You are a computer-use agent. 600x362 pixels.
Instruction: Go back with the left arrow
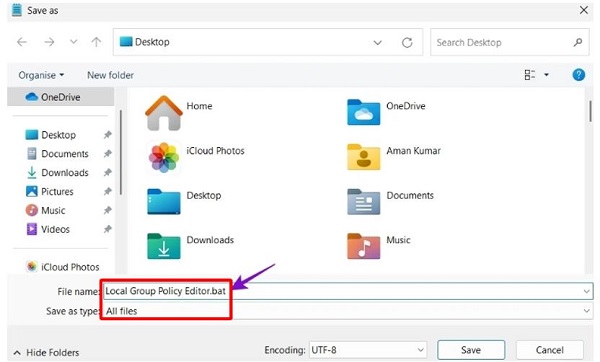pyautogui.click(x=22, y=42)
